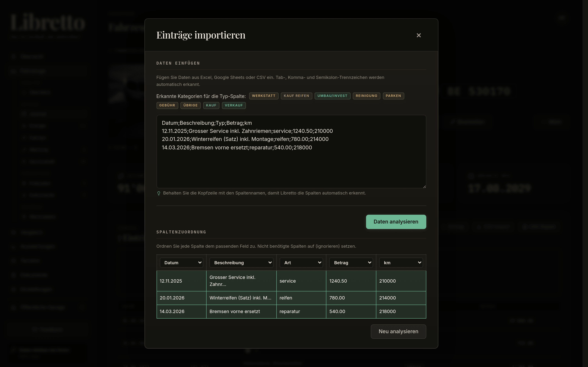The height and width of the screenshot is (367, 588).
Task: Click the Daten analysieren button
Action: pyautogui.click(x=396, y=222)
